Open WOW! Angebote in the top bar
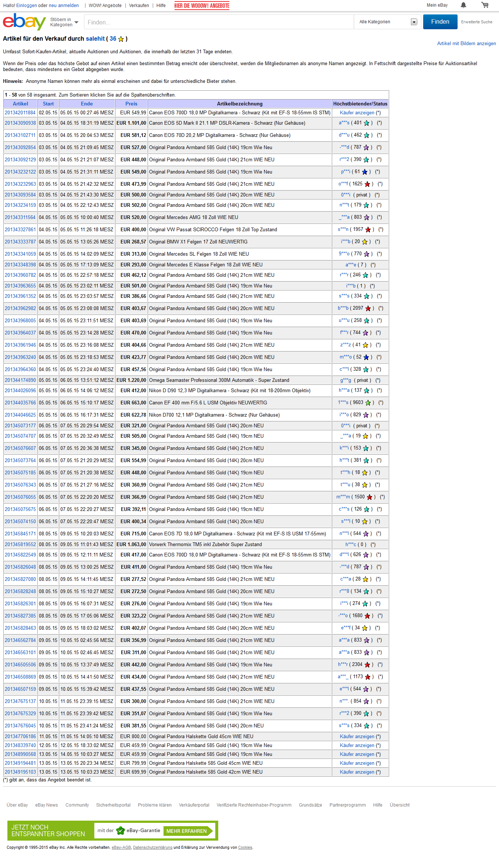This screenshot has height=868, width=499. [105, 6]
